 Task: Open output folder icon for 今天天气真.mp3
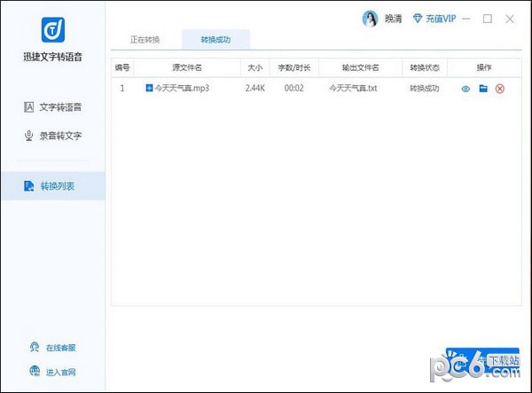point(483,89)
